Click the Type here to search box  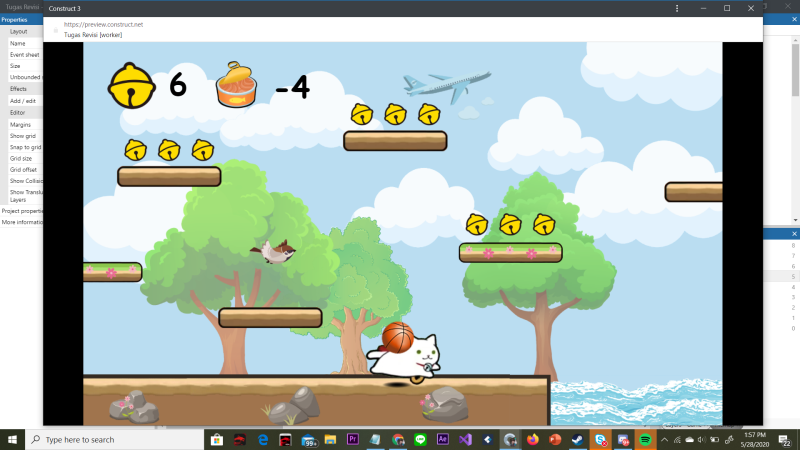click(x=110, y=439)
